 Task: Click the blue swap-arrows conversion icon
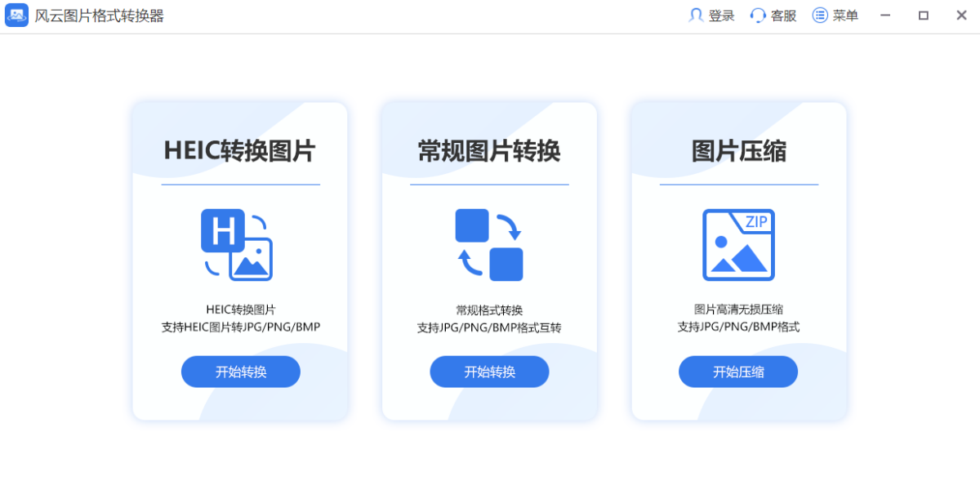[488, 243]
